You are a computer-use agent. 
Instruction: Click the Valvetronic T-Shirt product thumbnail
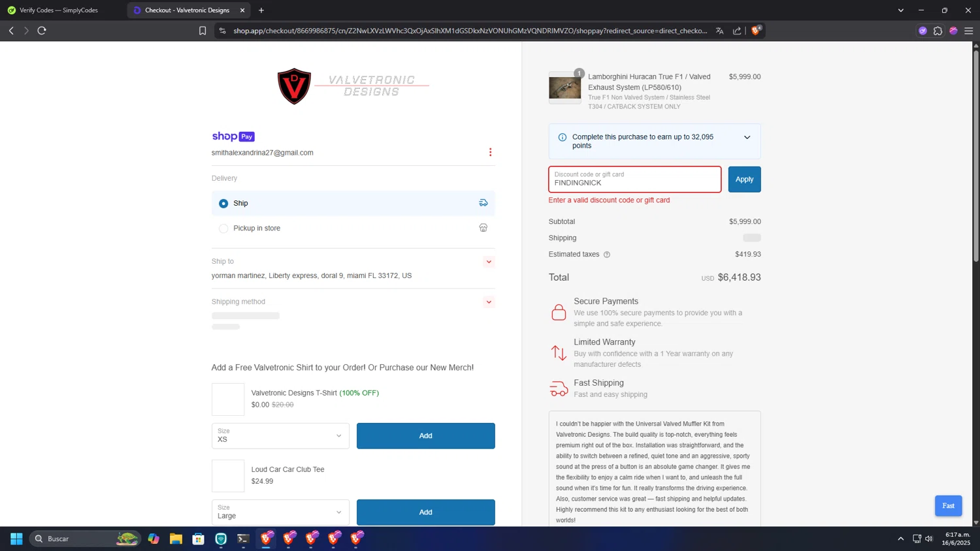[228, 400]
